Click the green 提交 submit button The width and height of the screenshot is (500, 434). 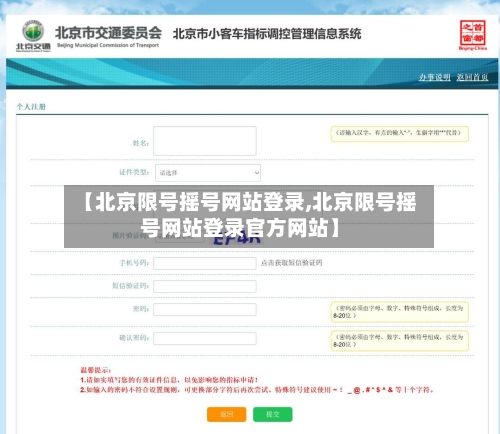pyautogui.click(x=273, y=414)
